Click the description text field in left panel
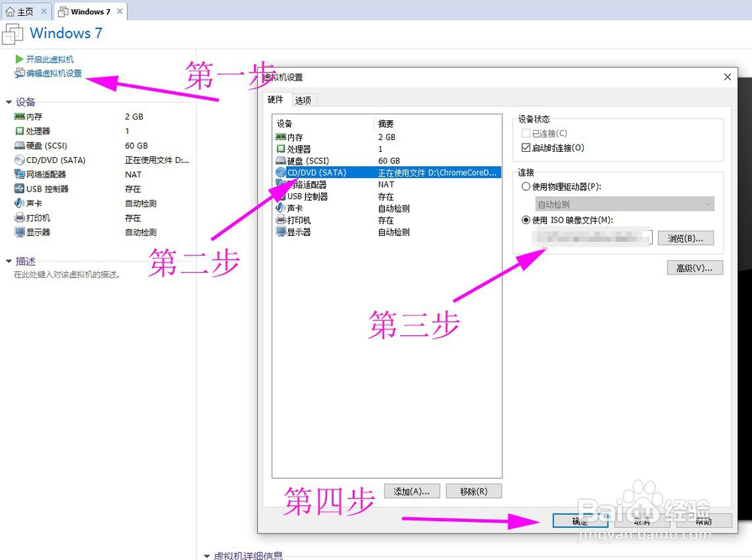This screenshot has height=560, width=752. coord(67,274)
